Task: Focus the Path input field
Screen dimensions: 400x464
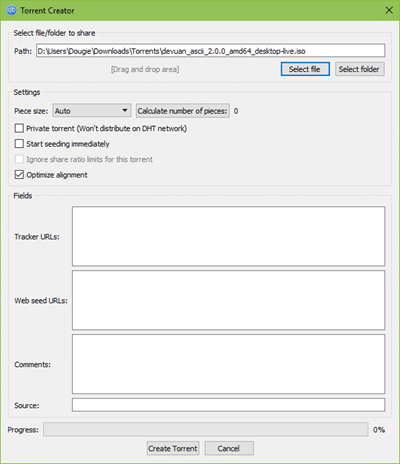Action: 211,51
